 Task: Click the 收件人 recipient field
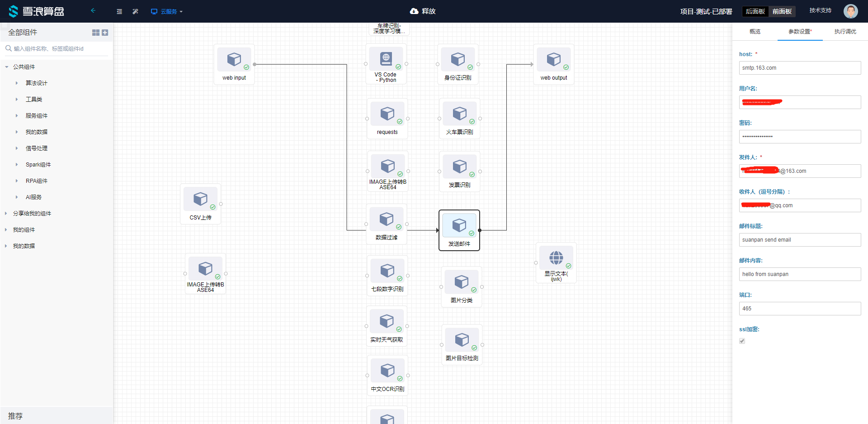[x=800, y=205]
